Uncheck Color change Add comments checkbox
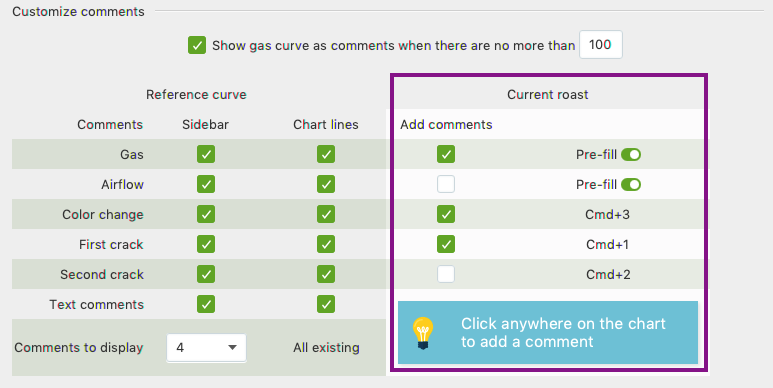 [446, 214]
